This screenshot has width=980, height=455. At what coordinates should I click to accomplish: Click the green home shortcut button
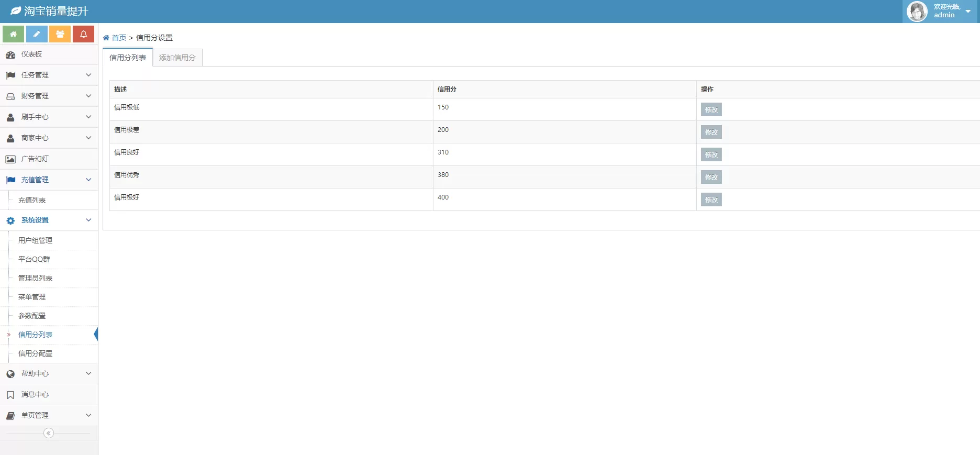pyautogui.click(x=13, y=34)
